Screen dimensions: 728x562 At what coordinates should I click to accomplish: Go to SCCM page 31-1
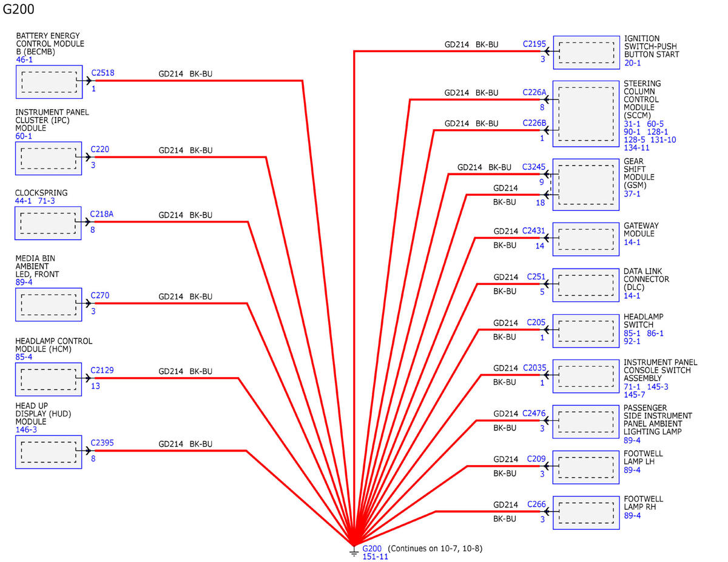tap(633, 124)
